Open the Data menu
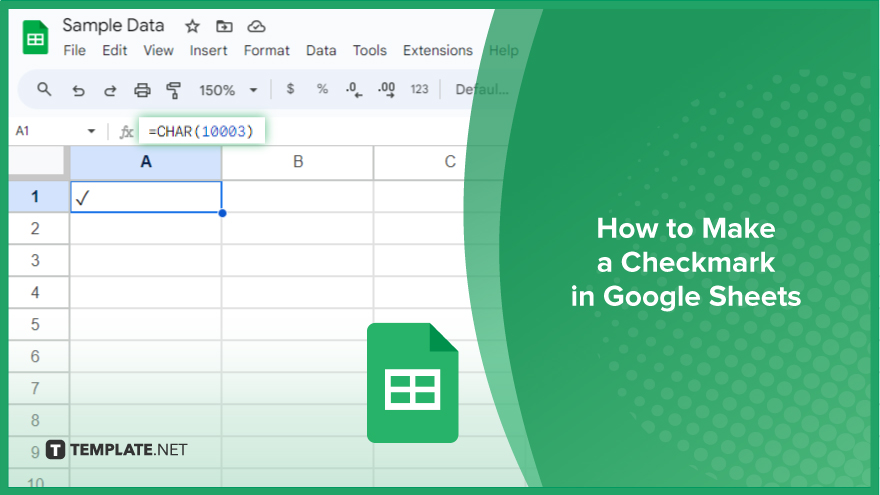The width and height of the screenshot is (880, 495). coord(321,51)
